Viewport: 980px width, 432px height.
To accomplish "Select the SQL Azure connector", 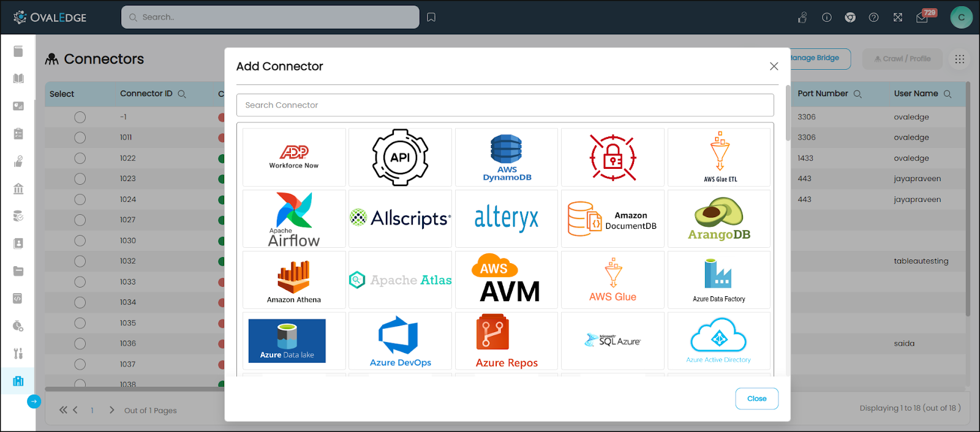I will (612, 341).
